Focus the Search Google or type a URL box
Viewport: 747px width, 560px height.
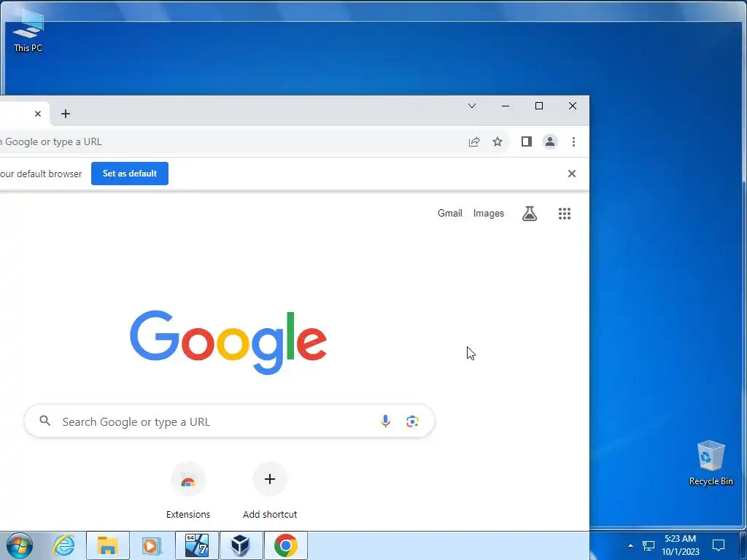point(229,421)
